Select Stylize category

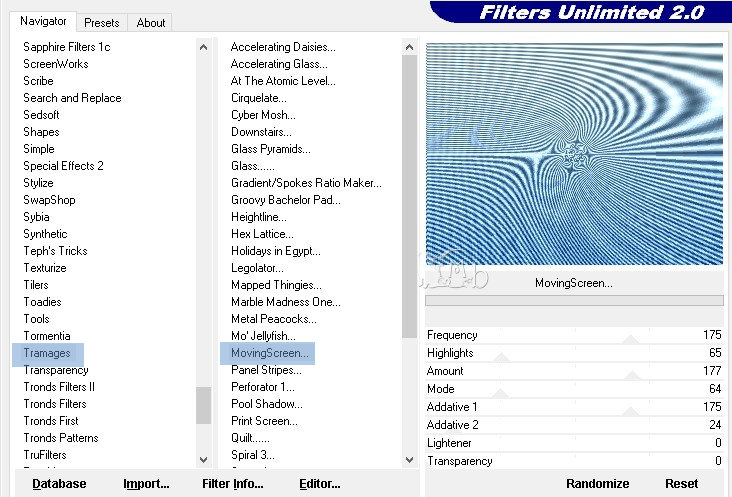tap(38, 183)
